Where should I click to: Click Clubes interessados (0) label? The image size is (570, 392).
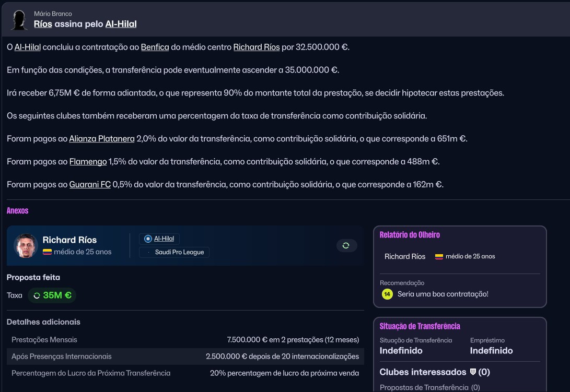(435, 372)
